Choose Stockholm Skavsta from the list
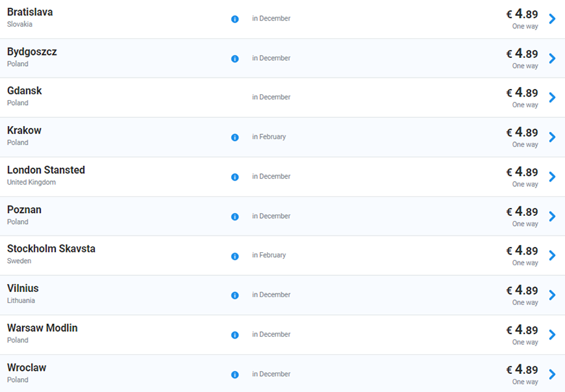Image resolution: width=565 pixels, height=392 pixels. coord(51,249)
